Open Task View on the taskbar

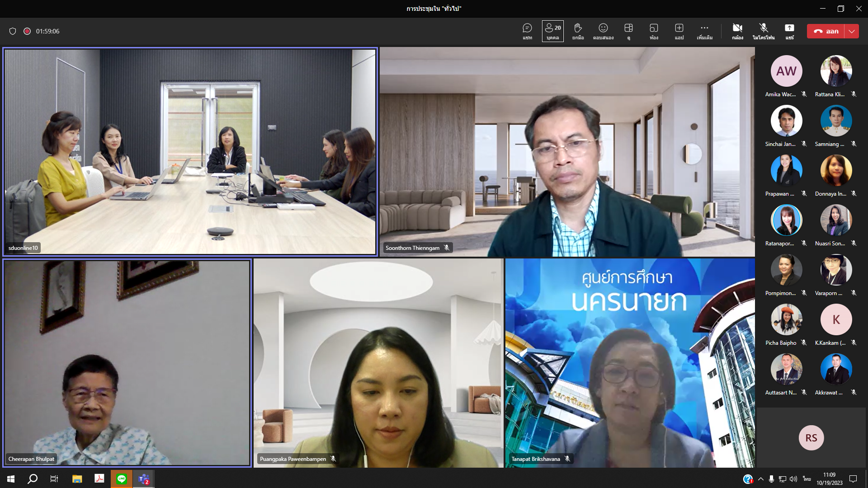tap(54, 479)
